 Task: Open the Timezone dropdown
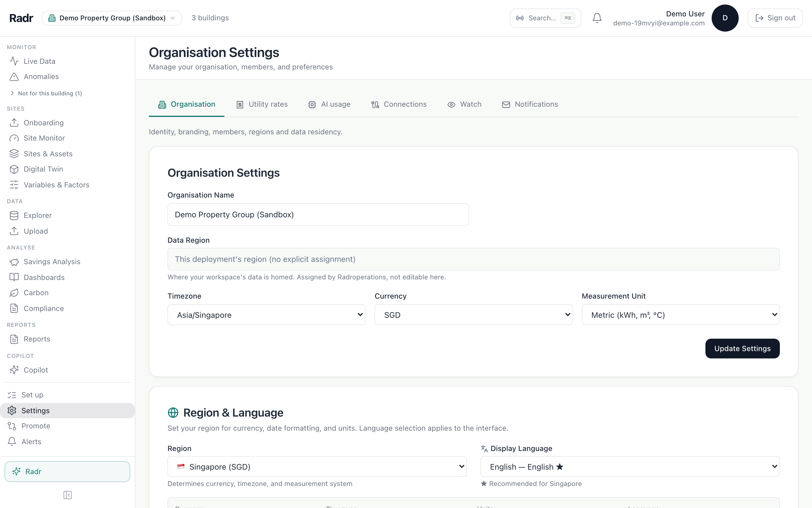pos(266,315)
